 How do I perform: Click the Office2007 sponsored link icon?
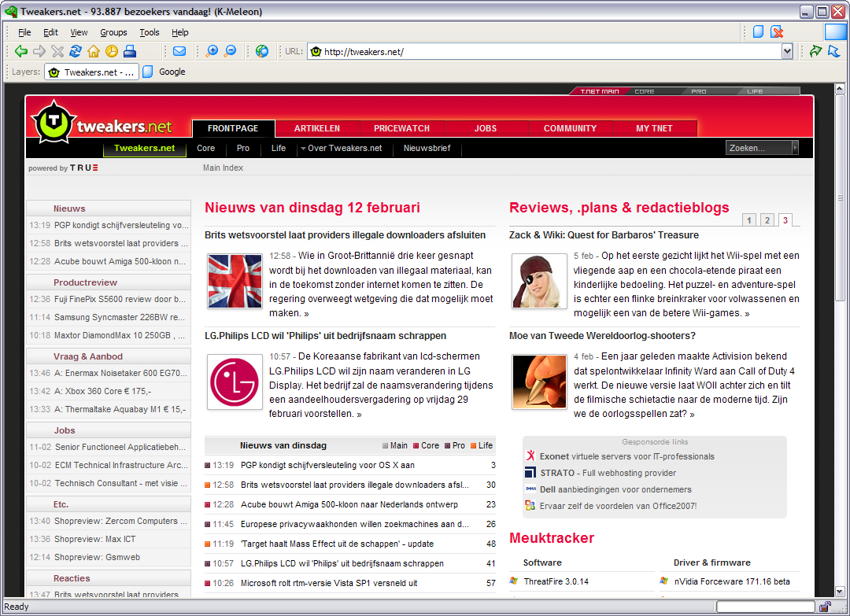530,506
